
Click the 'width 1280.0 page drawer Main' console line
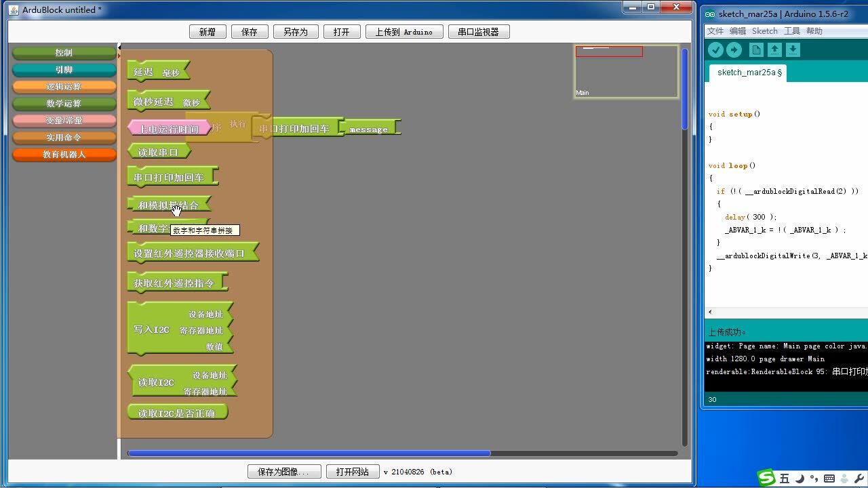766,359
